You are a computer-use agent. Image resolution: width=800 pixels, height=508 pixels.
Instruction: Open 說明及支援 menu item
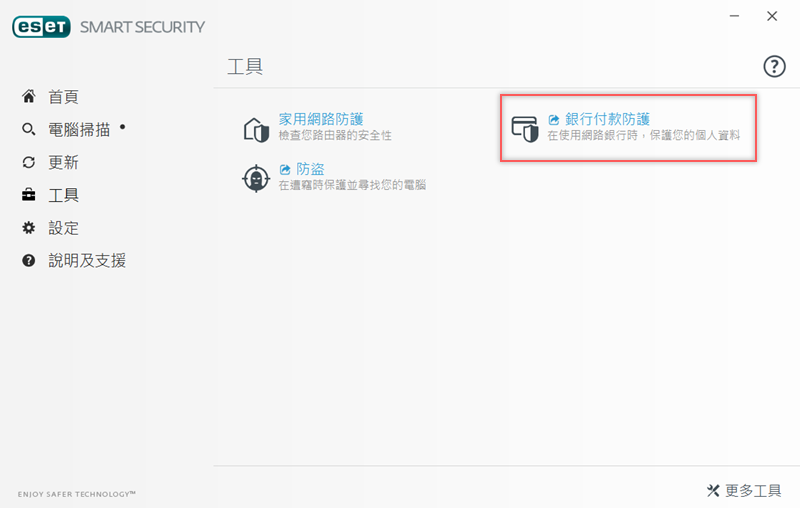pyautogui.click(x=87, y=261)
